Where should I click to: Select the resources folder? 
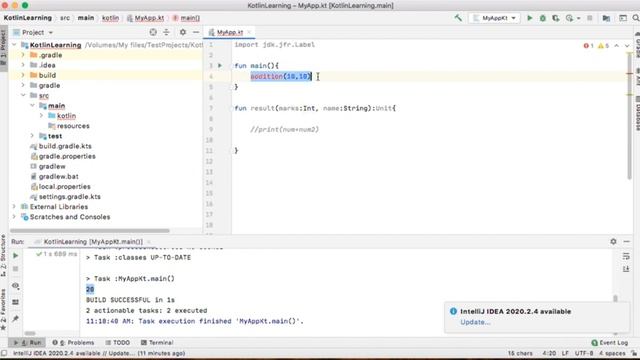point(69,126)
